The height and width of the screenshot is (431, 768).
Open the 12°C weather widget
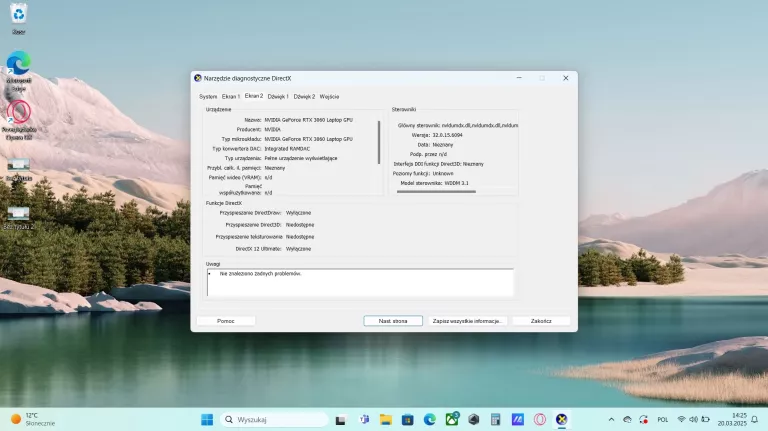33,420
